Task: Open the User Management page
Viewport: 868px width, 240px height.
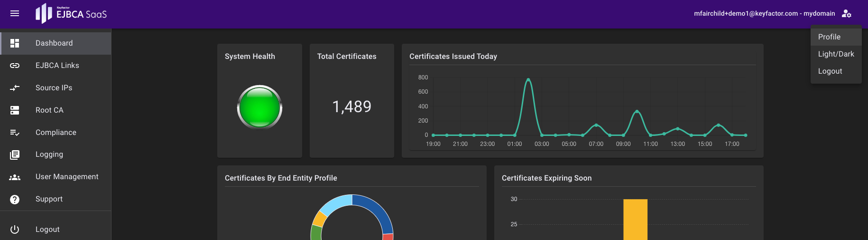Action: [67, 177]
